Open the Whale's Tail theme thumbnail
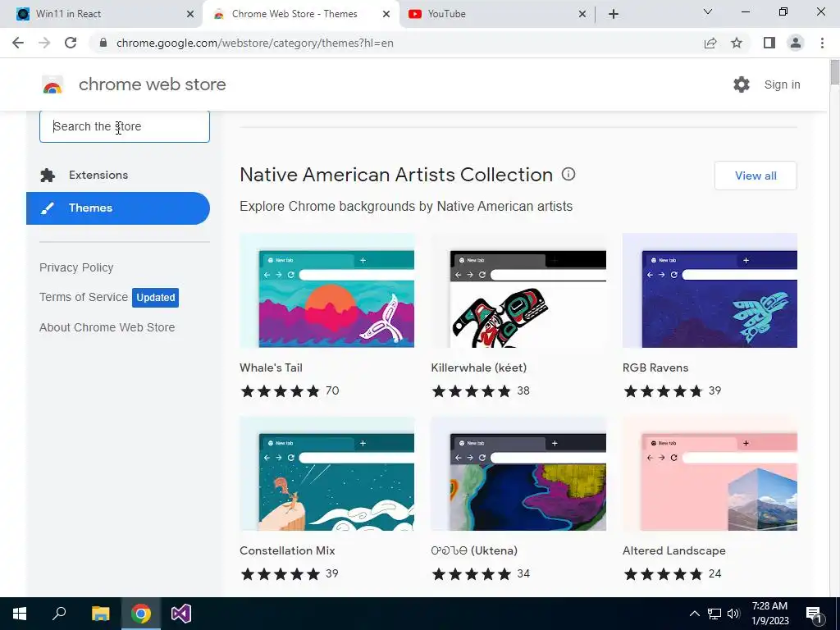Screen dimensions: 840x630 pyautogui.click(x=326, y=290)
